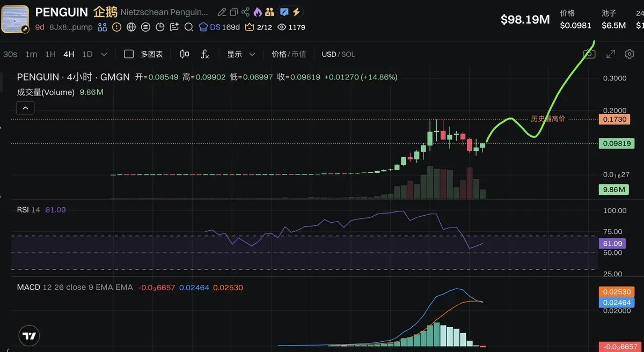
Task: Click the +0.01270 (+14.86%) change value
Action: click(x=361, y=77)
